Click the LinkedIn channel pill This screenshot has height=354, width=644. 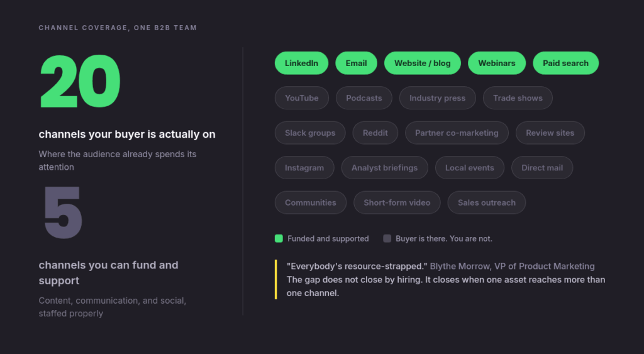coord(301,63)
